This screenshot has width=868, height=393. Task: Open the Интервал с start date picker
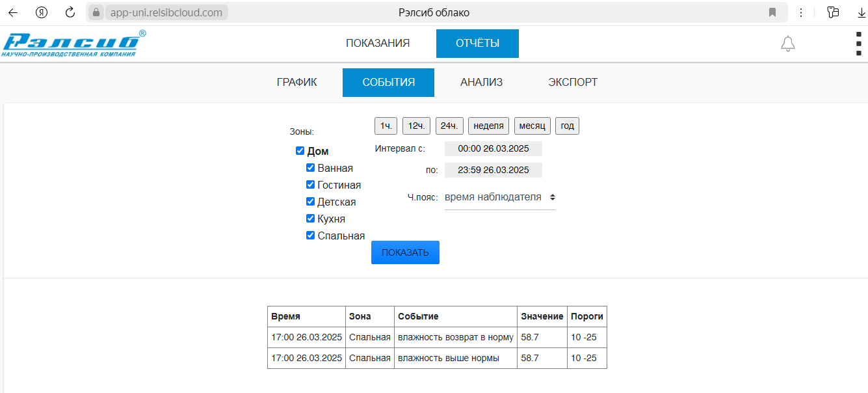pos(493,148)
